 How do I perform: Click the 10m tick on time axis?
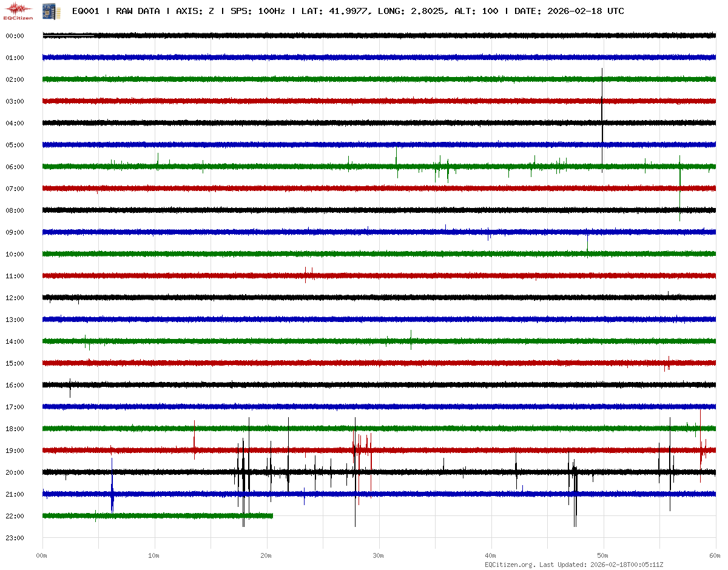[154, 555]
